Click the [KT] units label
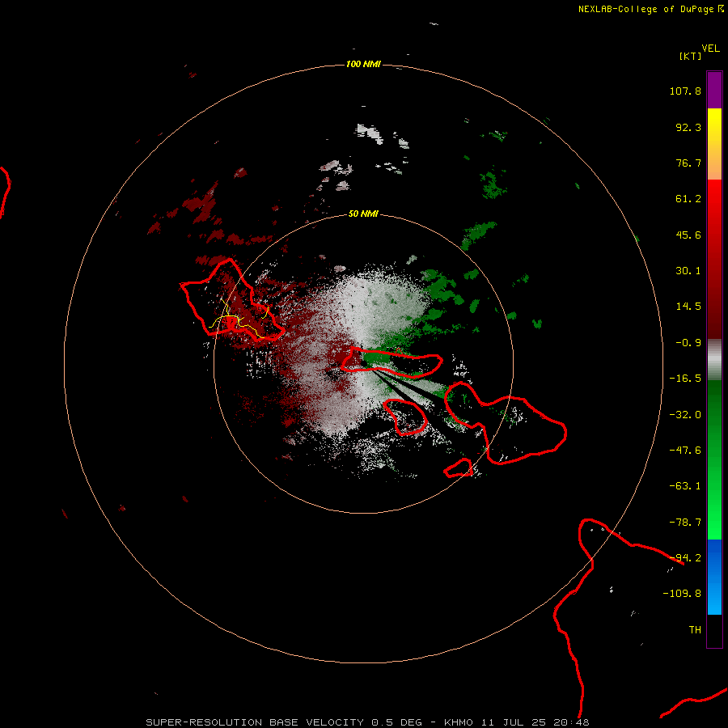Screen dimensions: 728x728 pyautogui.click(x=691, y=56)
